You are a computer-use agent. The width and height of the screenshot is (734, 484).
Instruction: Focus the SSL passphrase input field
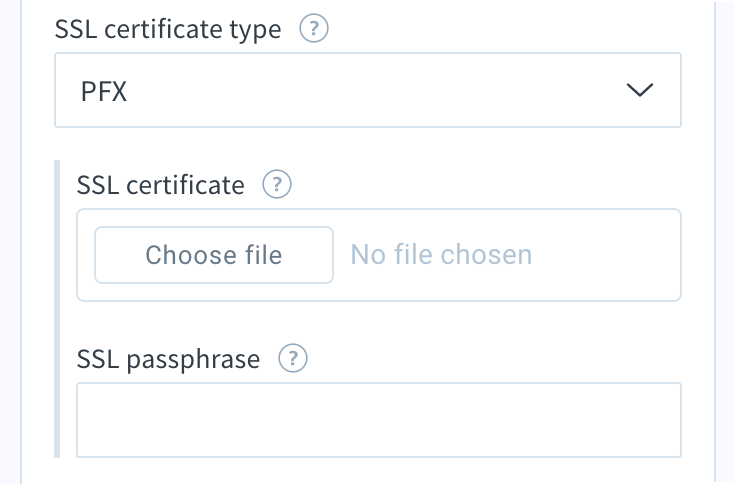tap(379, 420)
